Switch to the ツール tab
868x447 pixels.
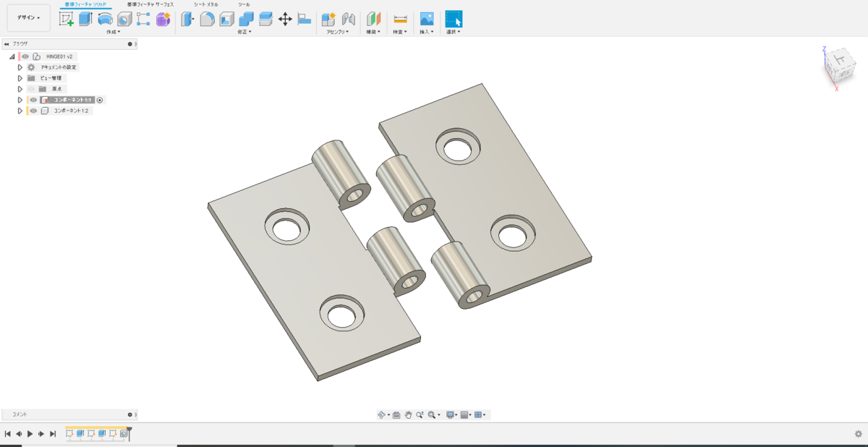pyautogui.click(x=244, y=4)
